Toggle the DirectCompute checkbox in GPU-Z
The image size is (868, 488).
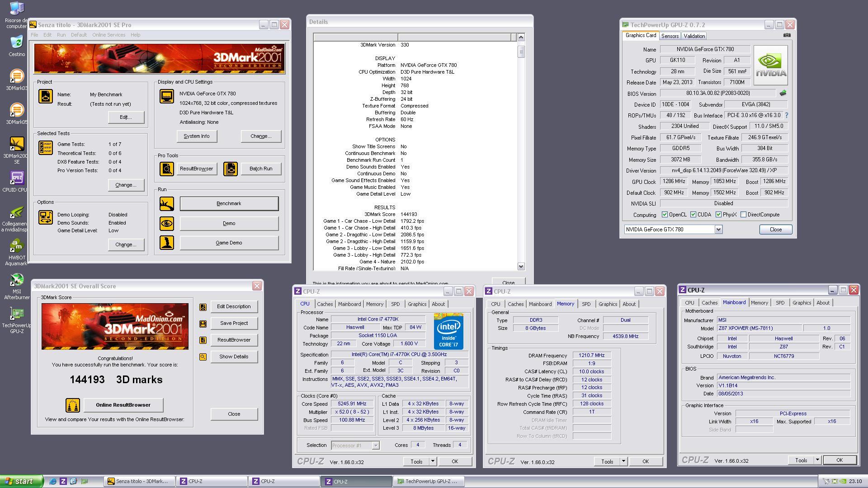tap(743, 215)
